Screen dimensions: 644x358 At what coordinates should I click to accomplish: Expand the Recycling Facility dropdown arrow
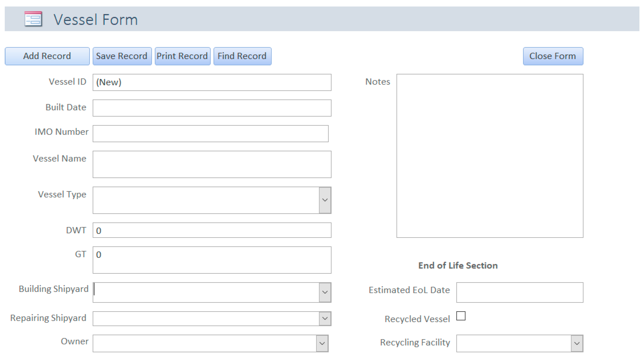coord(577,344)
